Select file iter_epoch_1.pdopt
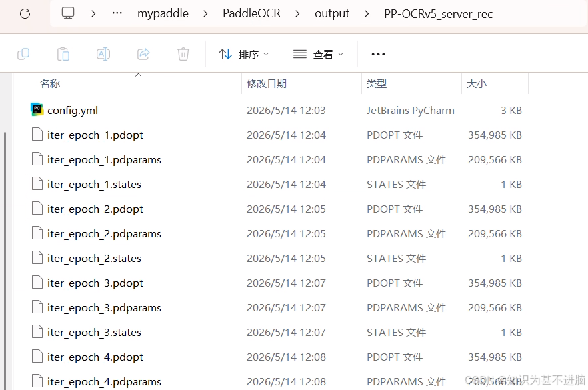Viewport: 588px width, 390px height. tap(95, 135)
